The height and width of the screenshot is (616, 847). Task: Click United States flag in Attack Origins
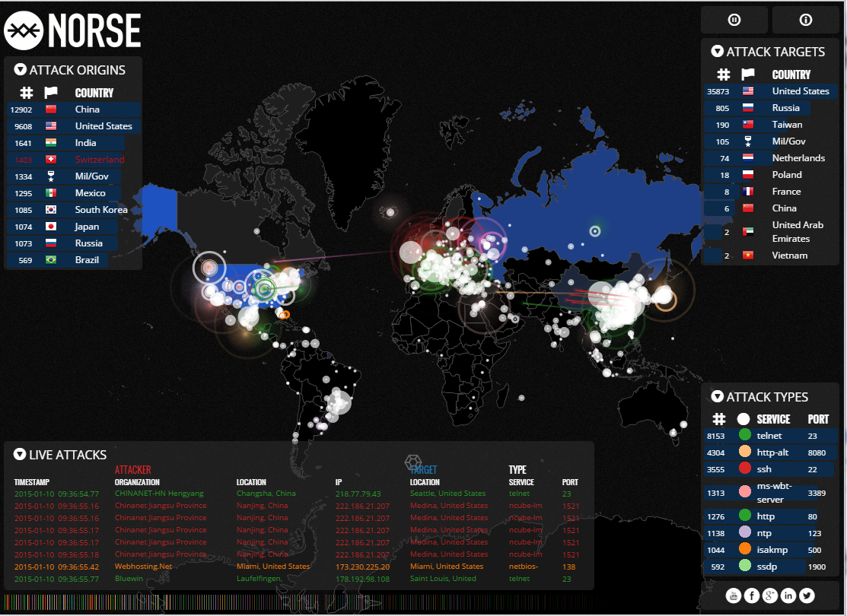tap(51, 125)
